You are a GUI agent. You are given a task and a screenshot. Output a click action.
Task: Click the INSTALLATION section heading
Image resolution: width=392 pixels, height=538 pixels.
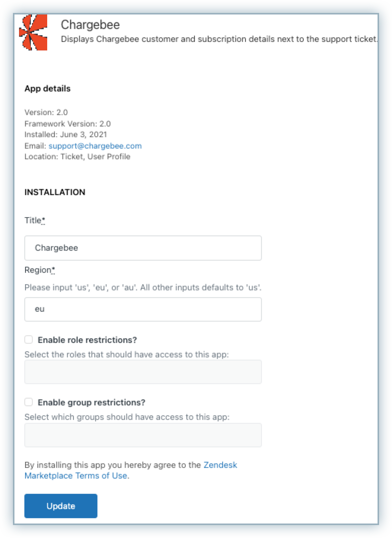pos(55,192)
